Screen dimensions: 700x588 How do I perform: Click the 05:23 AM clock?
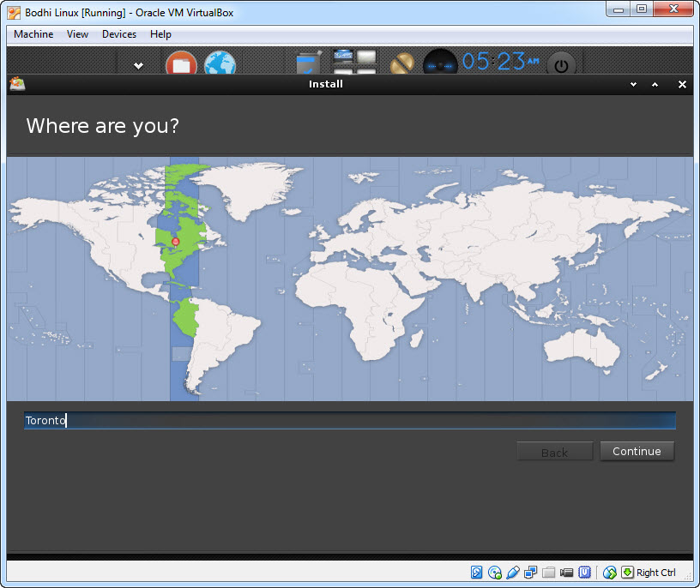tap(500, 61)
